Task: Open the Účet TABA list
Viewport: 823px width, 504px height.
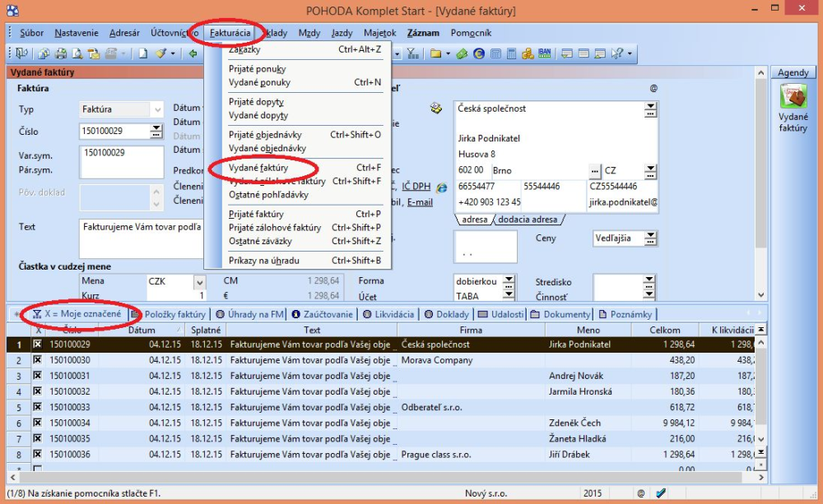Action: coord(509,296)
